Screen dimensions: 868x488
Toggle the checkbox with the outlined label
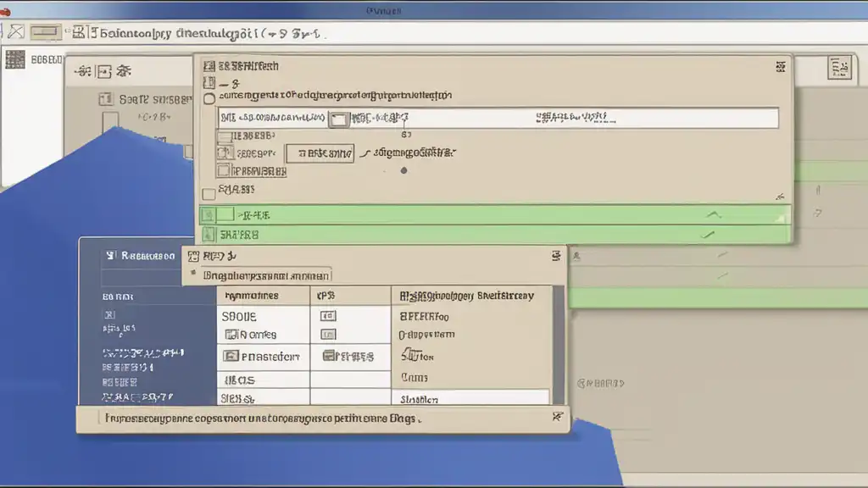point(224,171)
